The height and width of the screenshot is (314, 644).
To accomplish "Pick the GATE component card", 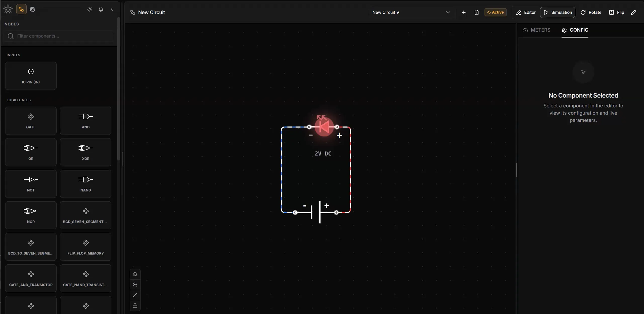I will pos(31,121).
